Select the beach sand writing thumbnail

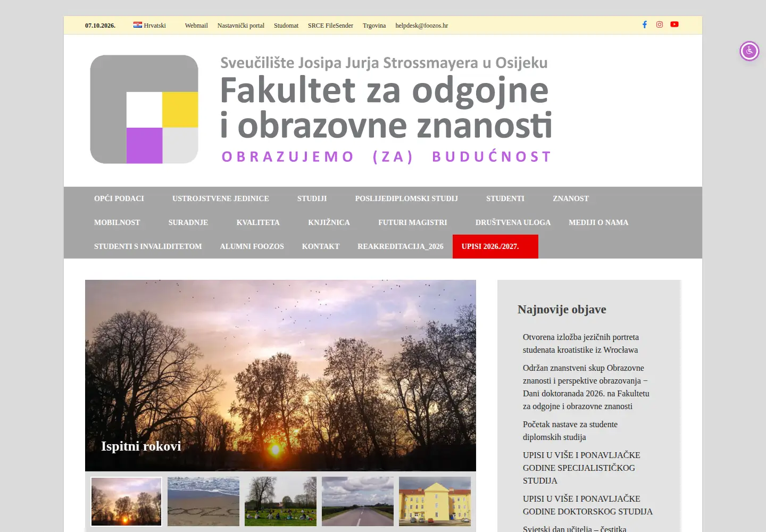[203, 502]
